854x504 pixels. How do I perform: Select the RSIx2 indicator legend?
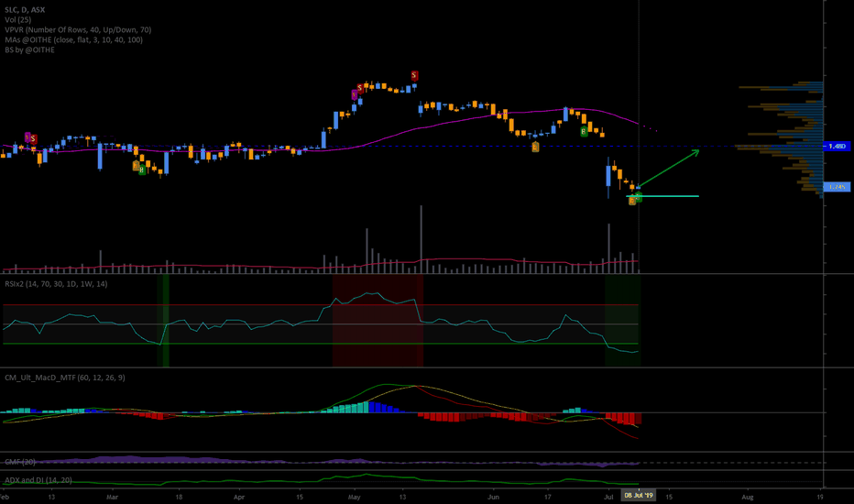56,284
